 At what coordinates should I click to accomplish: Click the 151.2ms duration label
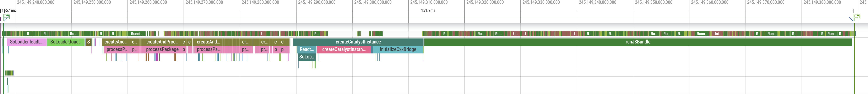click(x=428, y=11)
